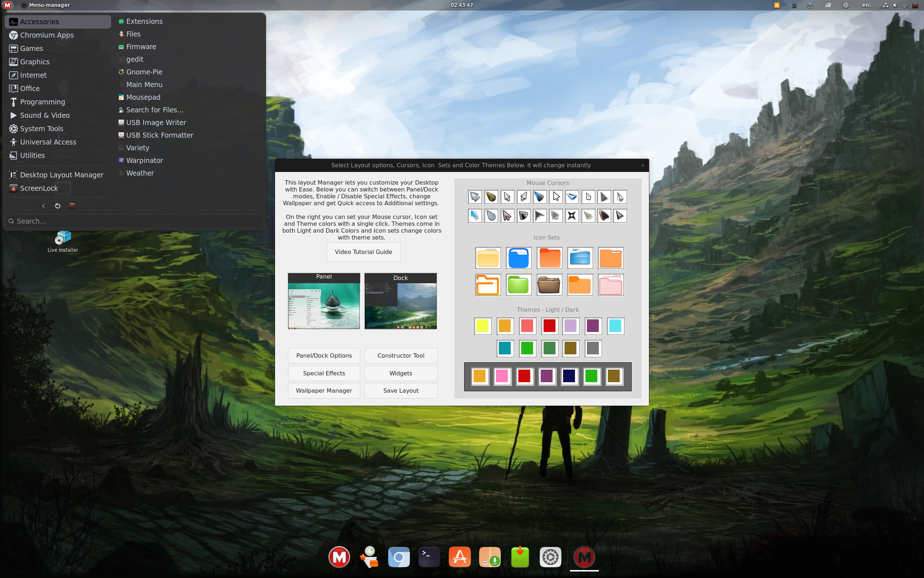Image resolution: width=924 pixels, height=578 pixels.
Task: Open the network icon in the system tray
Action: pos(885,5)
